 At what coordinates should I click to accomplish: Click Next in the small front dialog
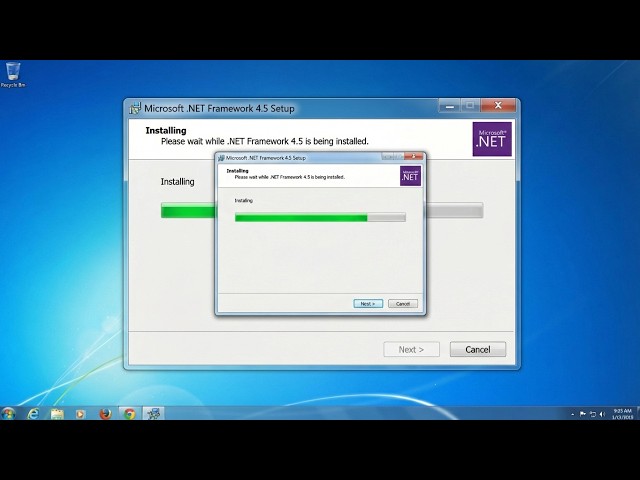(x=368, y=304)
